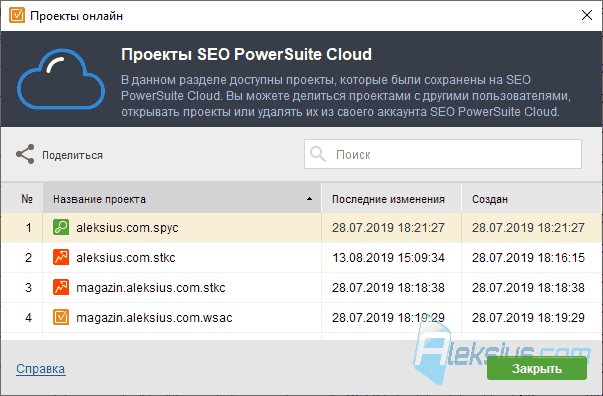Viewport: 603px width, 396px height.
Task: Click the orange app icon in title bar
Action: click(17, 15)
